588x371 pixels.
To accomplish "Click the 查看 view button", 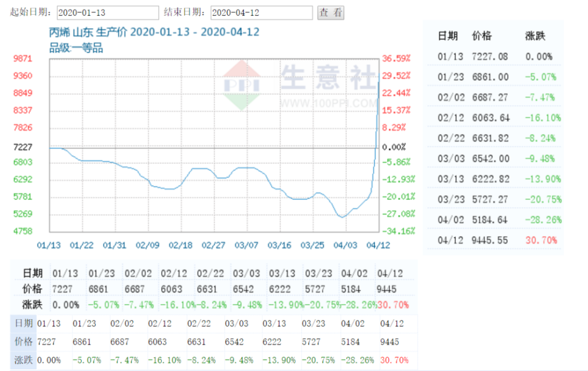I will [x=330, y=13].
